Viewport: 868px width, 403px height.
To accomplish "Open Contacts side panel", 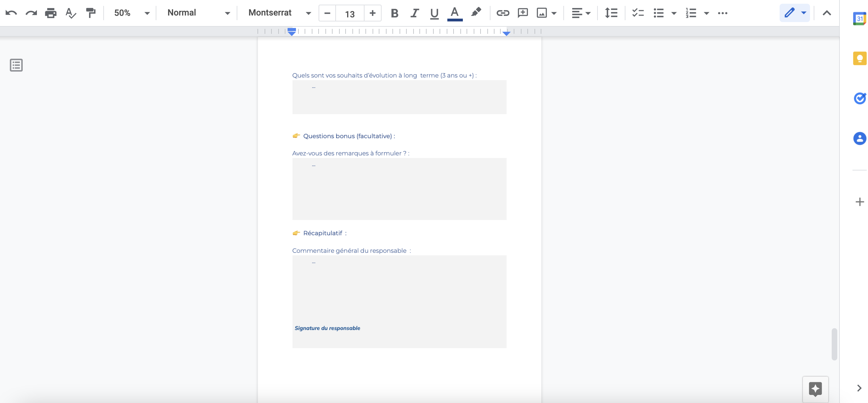I will pos(860,138).
